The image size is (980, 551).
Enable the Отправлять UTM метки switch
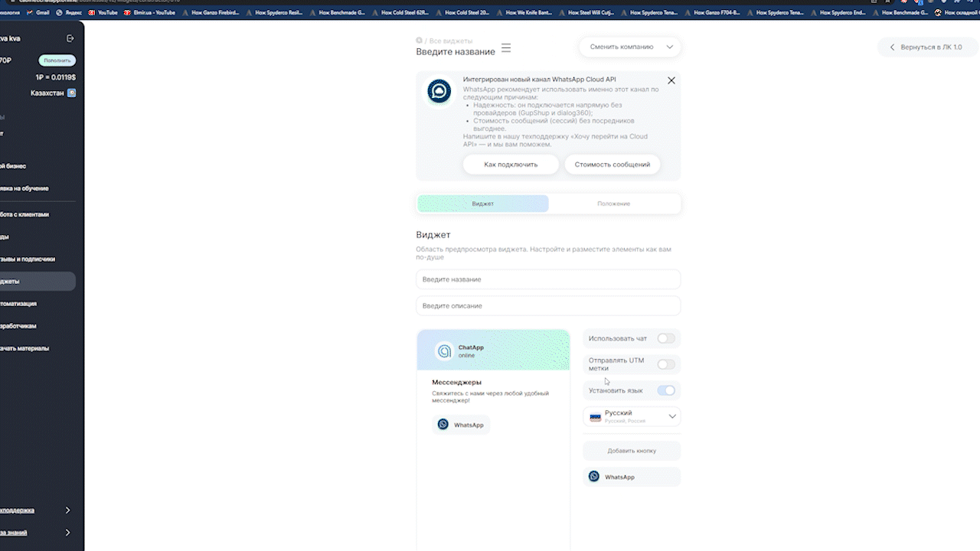tap(666, 364)
